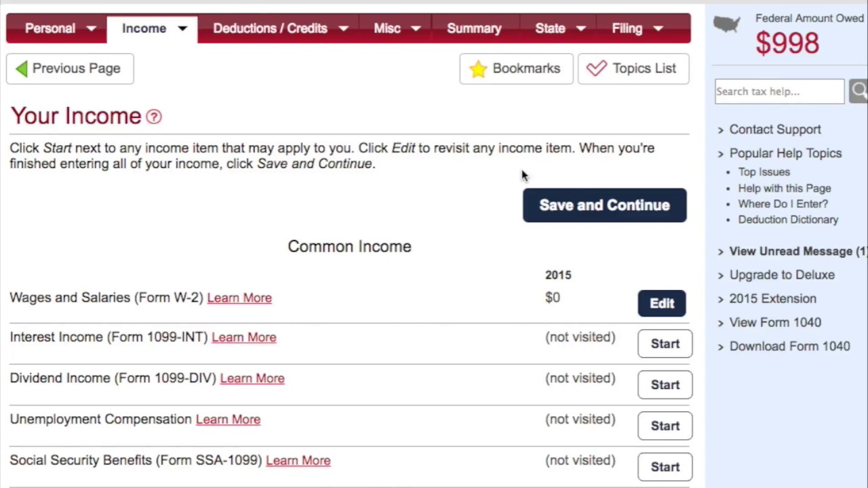Focus the Search tax help field
The height and width of the screenshot is (488, 868).
779,91
